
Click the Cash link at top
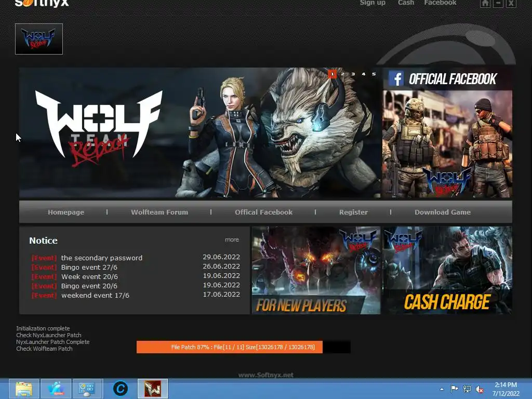click(x=406, y=3)
